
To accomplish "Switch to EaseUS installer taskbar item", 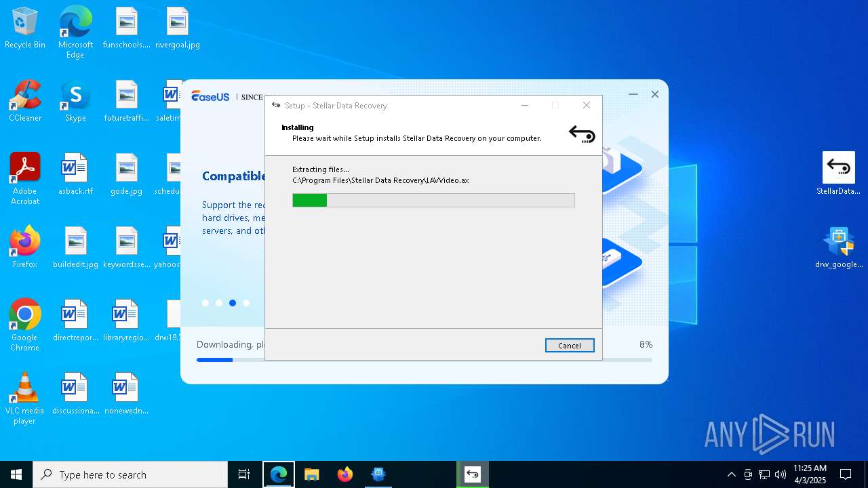I will (x=378, y=474).
